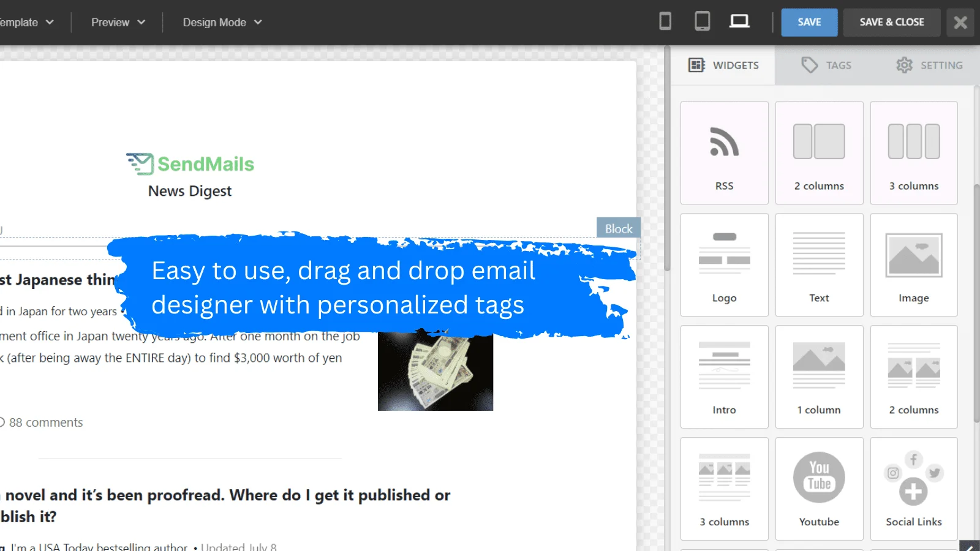Pick the 1 column image widget

click(819, 377)
